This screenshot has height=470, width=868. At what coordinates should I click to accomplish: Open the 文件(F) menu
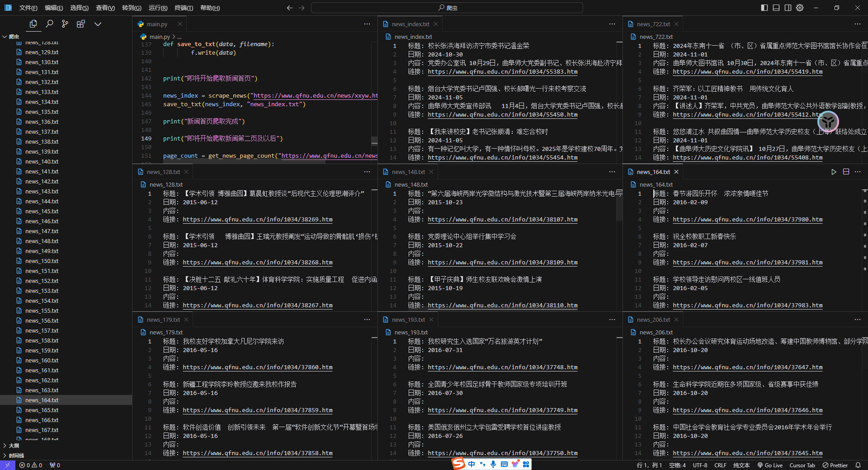[28, 8]
